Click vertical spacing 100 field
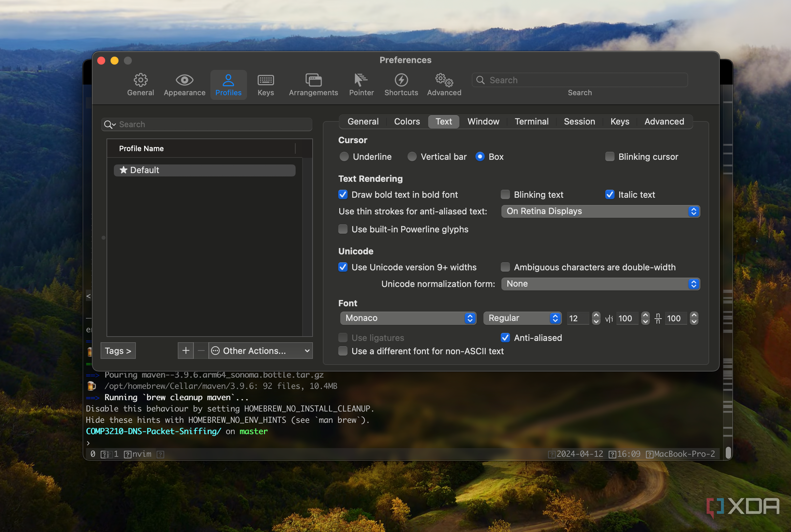The height and width of the screenshot is (532, 791). pos(676,319)
